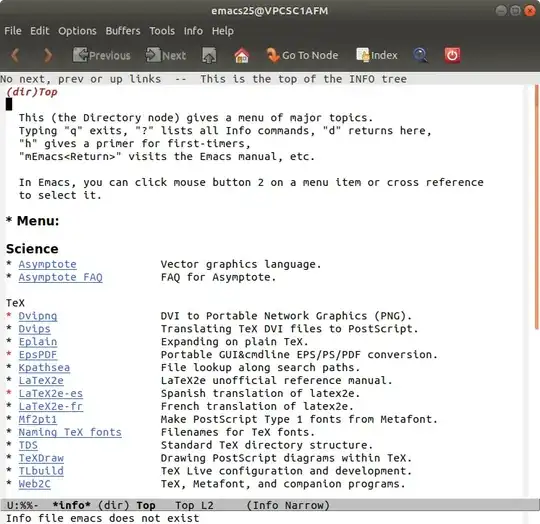Click the Next node toolbar button

point(166,55)
